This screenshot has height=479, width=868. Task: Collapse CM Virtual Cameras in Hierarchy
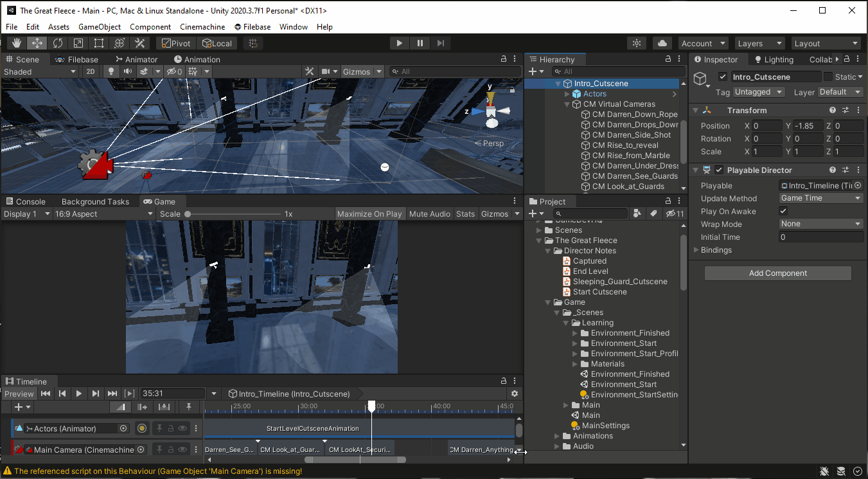point(567,104)
